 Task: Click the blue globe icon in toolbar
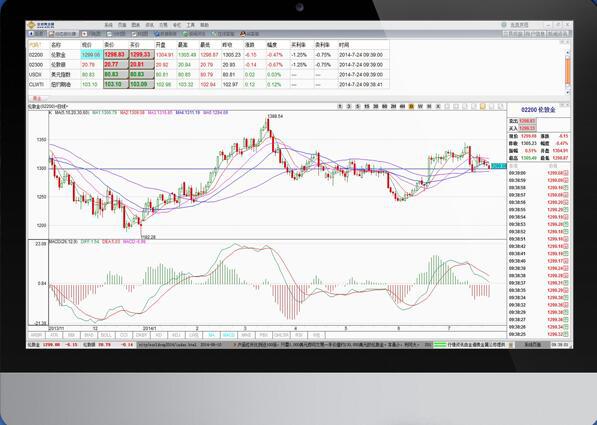click(x=157, y=34)
